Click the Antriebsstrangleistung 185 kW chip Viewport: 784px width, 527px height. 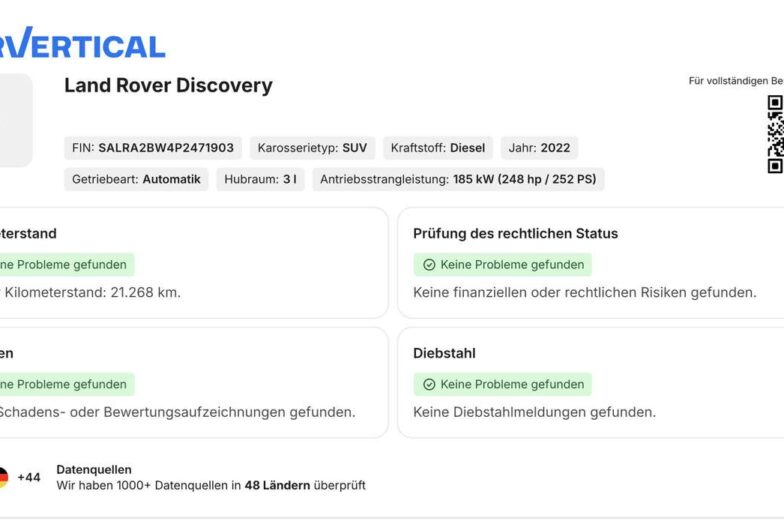pos(458,180)
